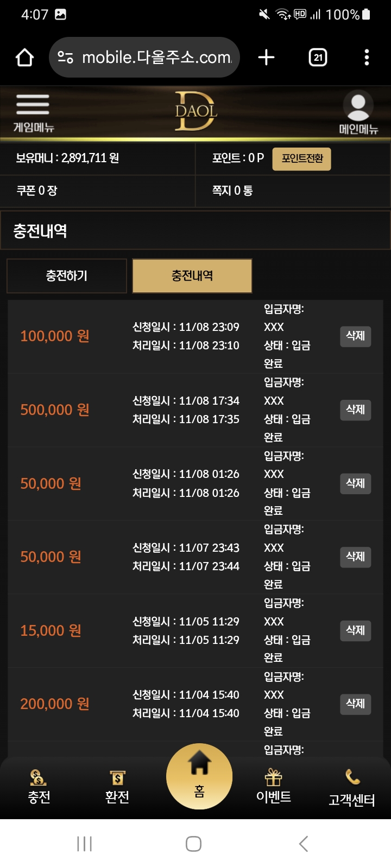Go to 충전 in bottom navigation
This screenshot has width=391, height=868.
(x=39, y=787)
